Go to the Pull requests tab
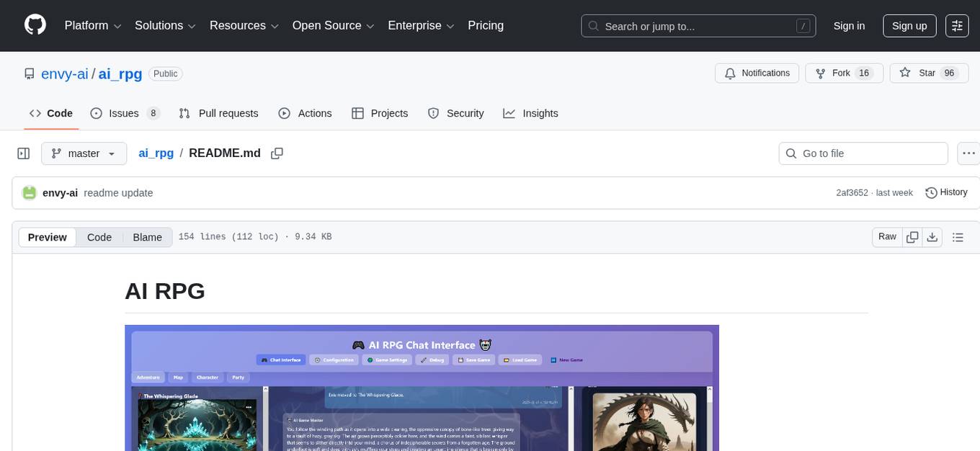 point(218,113)
